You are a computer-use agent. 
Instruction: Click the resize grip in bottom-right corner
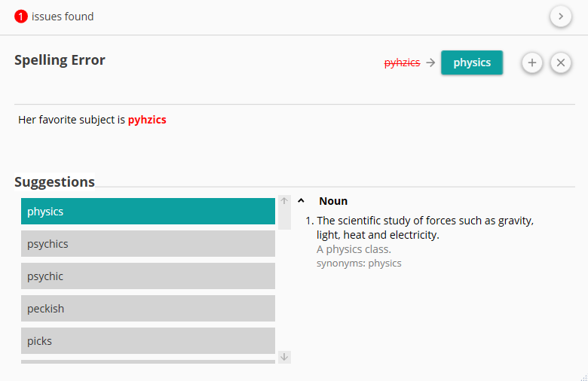point(582,375)
